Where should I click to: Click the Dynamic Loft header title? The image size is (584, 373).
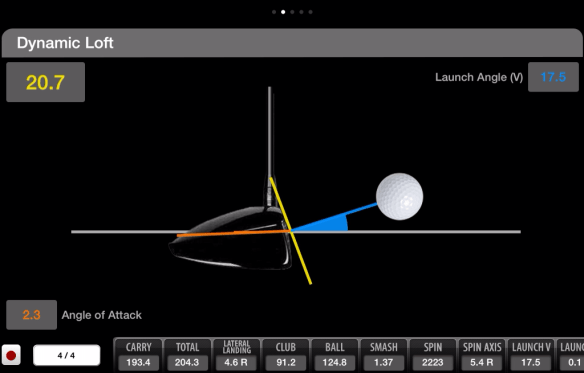coord(65,43)
